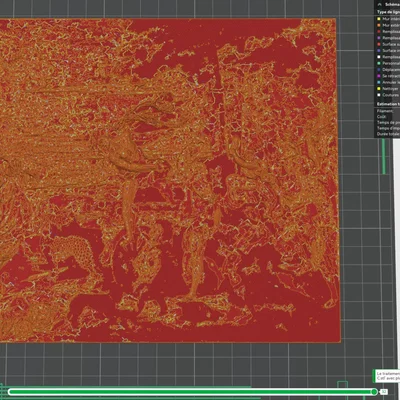Toggle the Déplacement legend row

click(388, 70)
